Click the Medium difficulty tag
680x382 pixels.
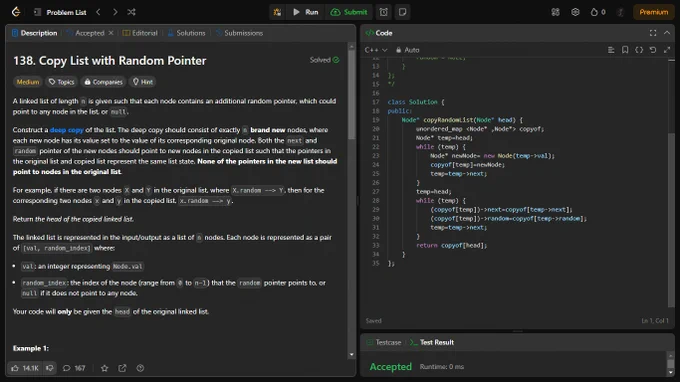click(x=28, y=82)
